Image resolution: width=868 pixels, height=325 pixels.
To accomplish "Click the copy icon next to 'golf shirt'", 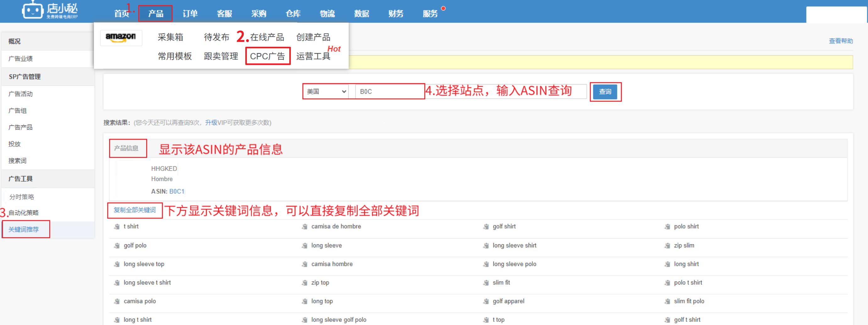I will (486, 227).
